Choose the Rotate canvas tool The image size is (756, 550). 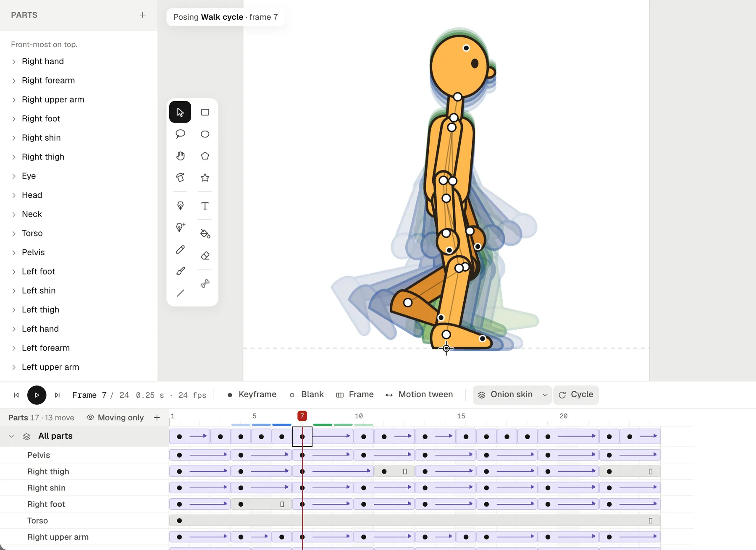point(180,178)
